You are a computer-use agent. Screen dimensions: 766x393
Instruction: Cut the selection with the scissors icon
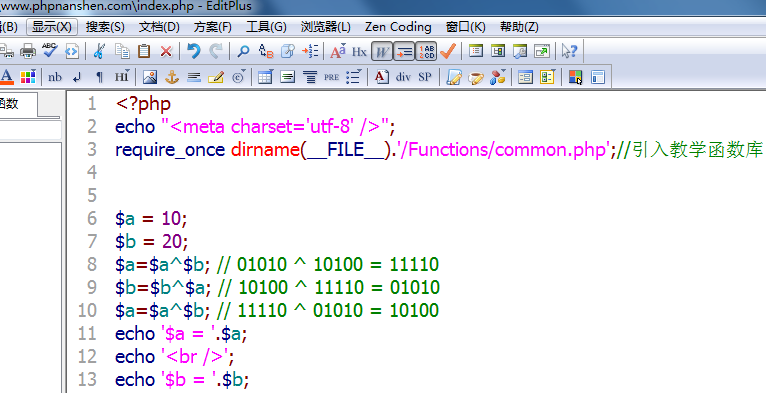[99, 51]
